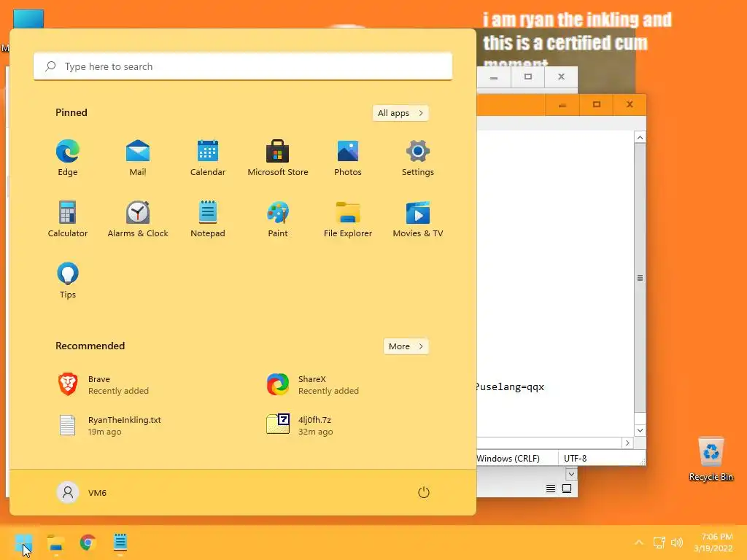Launch Movies & TV
The width and height of the screenshot is (747, 560).
tap(418, 219)
